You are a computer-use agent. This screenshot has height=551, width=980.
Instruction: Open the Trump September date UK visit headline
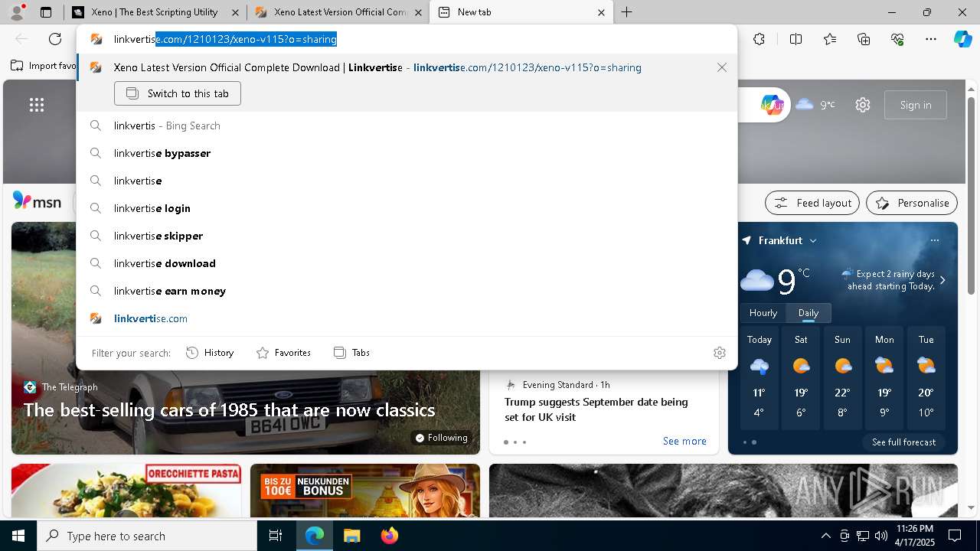point(596,409)
